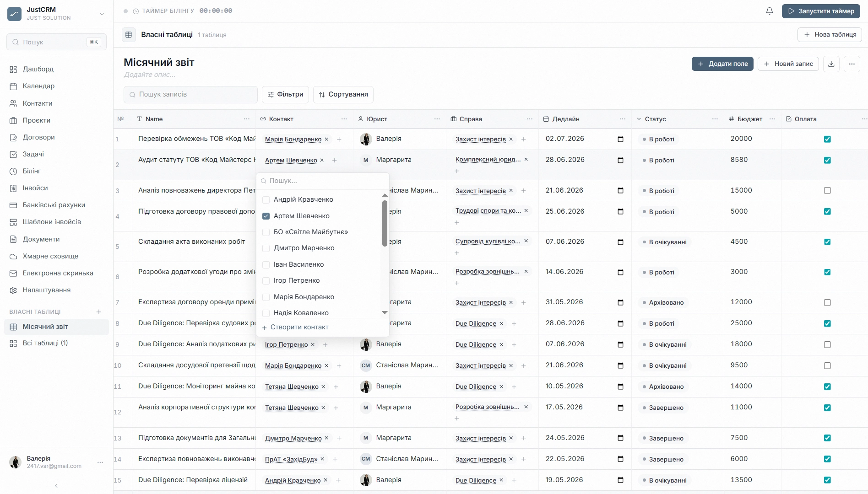This screenshot has width=868, height=494.
Task: Remove ПрАТ «ЗахідБуд» contact tag
Action: 322,459
